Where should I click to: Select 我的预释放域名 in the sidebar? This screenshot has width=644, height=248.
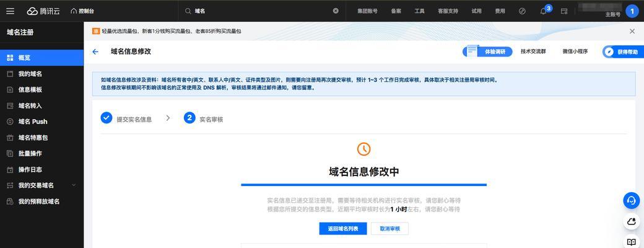(42, 201)
